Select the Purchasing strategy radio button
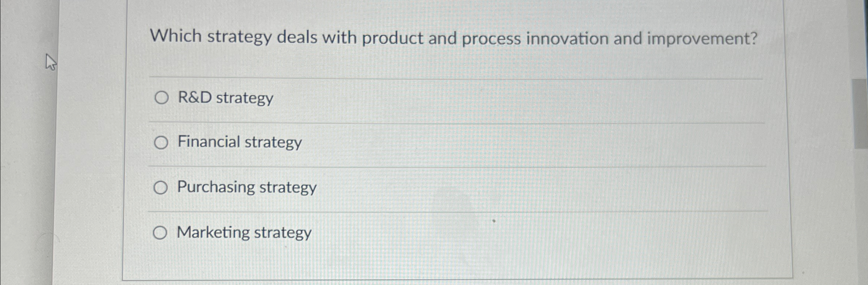The image size is (868, 285). (161, 188)
